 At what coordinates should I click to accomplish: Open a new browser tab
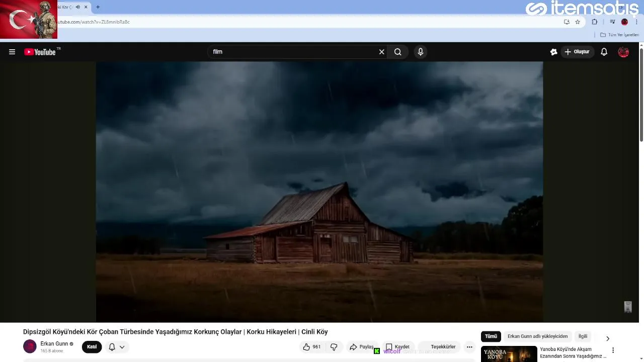click(x=98, y=7)
